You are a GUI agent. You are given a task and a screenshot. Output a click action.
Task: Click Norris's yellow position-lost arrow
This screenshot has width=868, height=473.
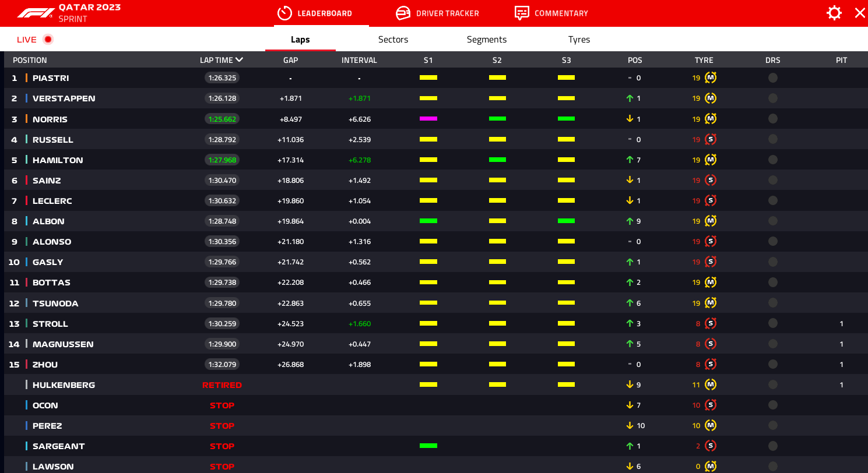(x=630, y=119)
